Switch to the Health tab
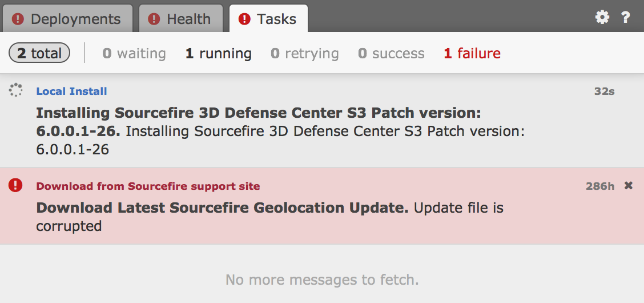The height and width of the screenshot is (303, 644). click(188, 19)
